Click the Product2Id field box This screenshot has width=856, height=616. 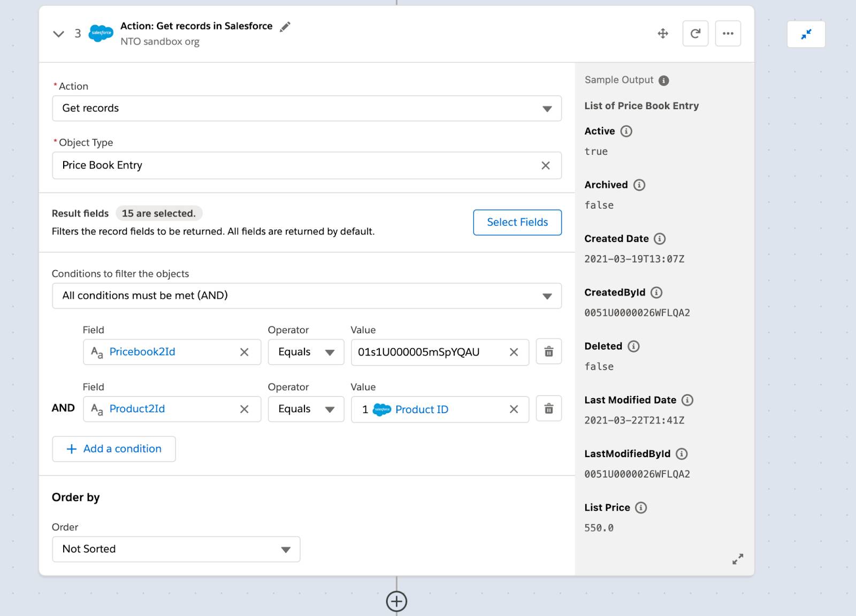[x=172, y=409]
